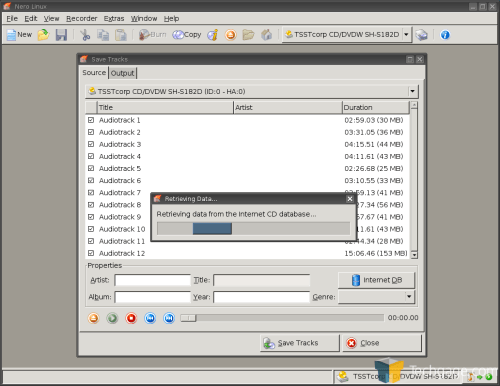Uncheck Audiotrack 4 checkbox
The image size is (500, 386).
(x=91, y=156)
